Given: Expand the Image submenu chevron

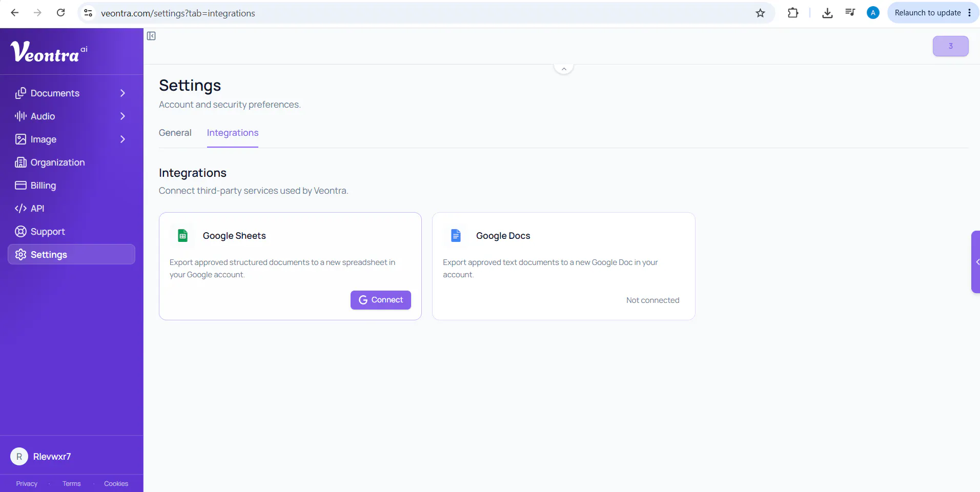Looking at the screenshot, I should [x=122, y=139].
